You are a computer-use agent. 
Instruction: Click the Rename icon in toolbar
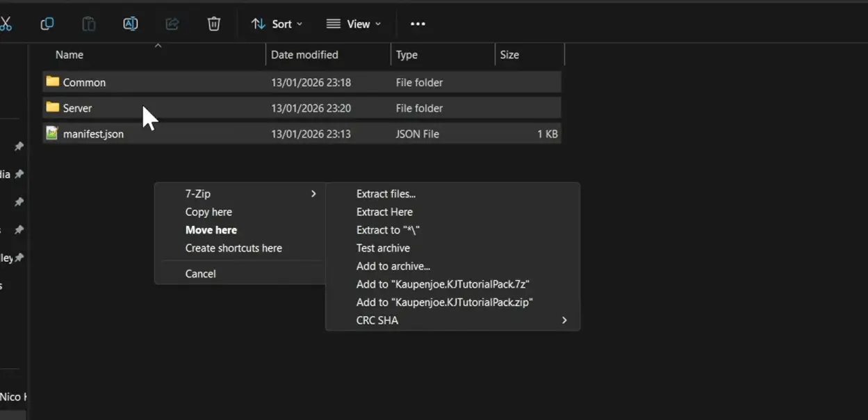[x=130, y=24]
